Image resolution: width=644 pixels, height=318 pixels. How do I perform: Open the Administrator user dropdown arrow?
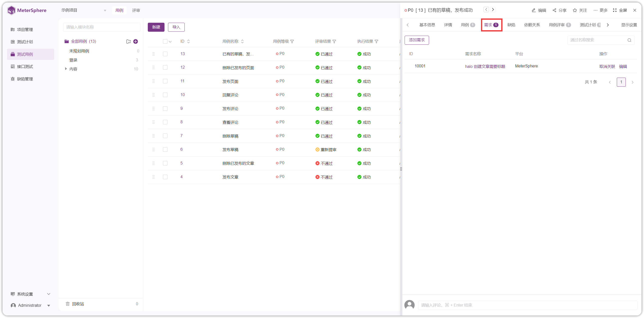49,306
